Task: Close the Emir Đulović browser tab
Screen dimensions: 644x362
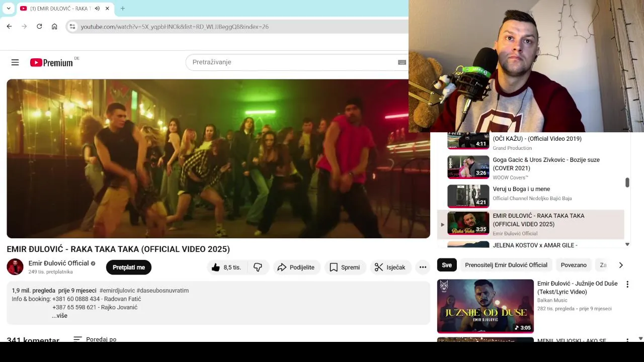Action: [107, 9]
